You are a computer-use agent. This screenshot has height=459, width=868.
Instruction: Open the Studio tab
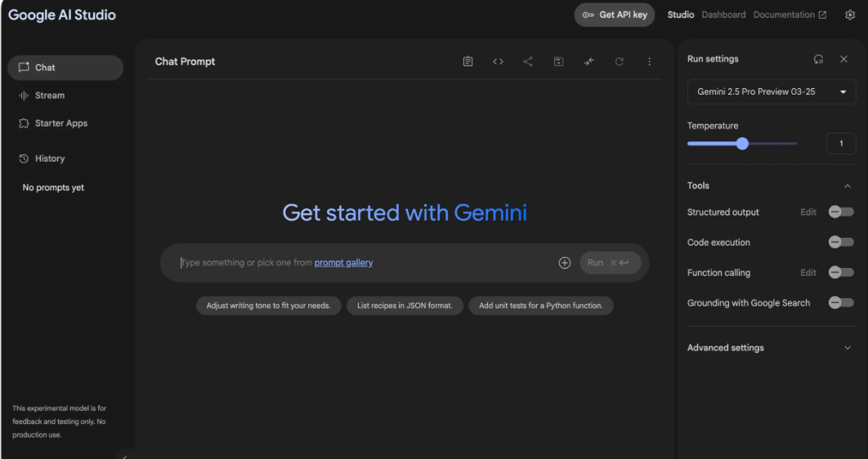[x=680, y=15]
